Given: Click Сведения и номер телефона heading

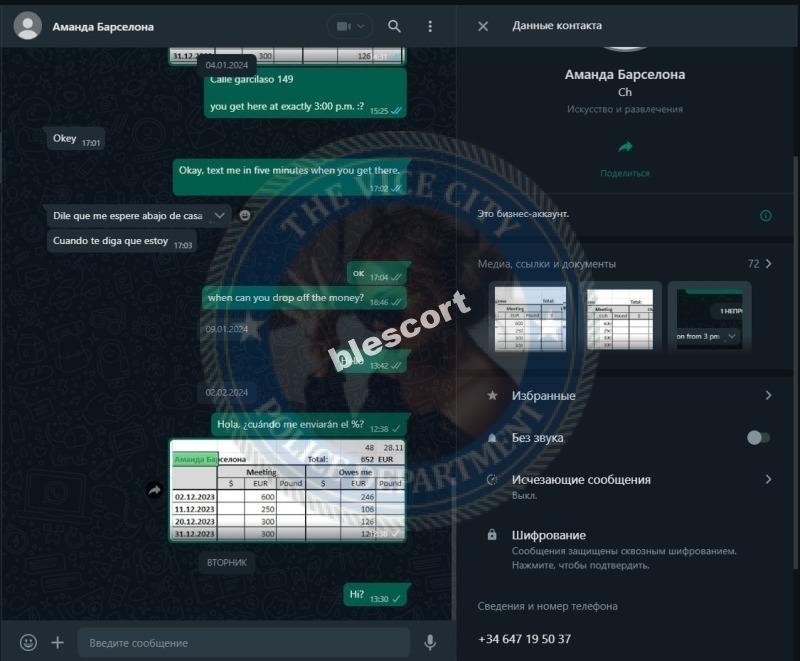Looking at the screenshot, I should (547, 606).
